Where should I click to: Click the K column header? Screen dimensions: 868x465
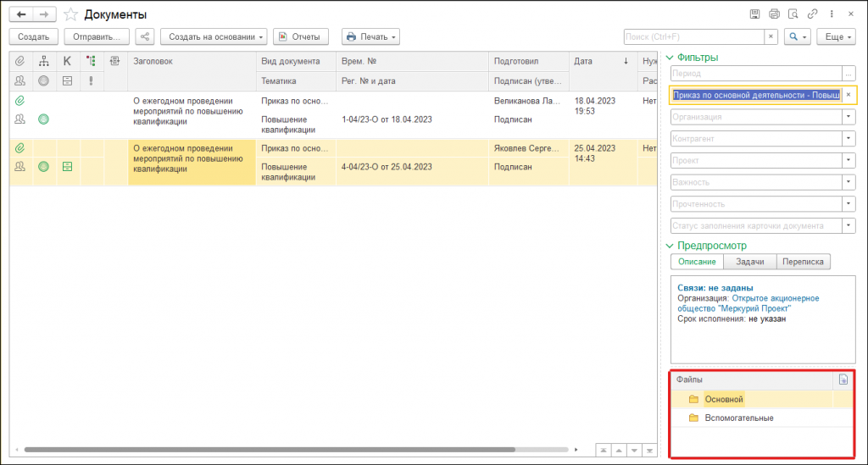(67, 61)
